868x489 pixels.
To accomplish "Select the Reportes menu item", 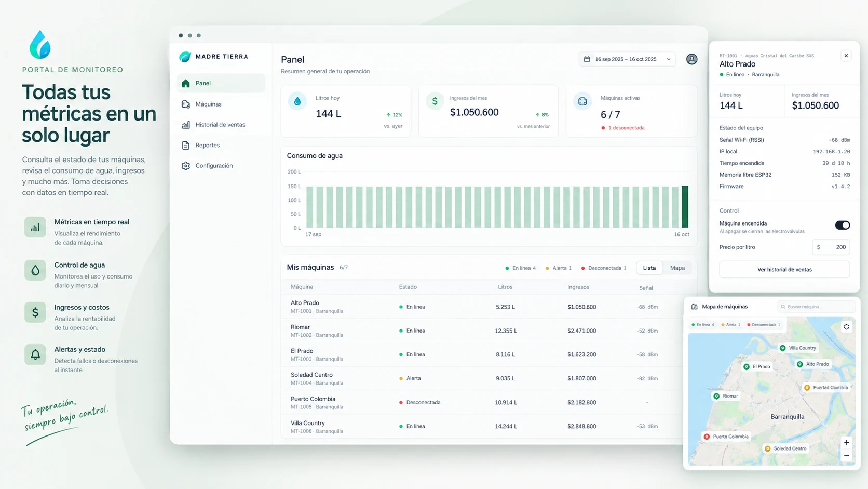I will coord(221,145).
